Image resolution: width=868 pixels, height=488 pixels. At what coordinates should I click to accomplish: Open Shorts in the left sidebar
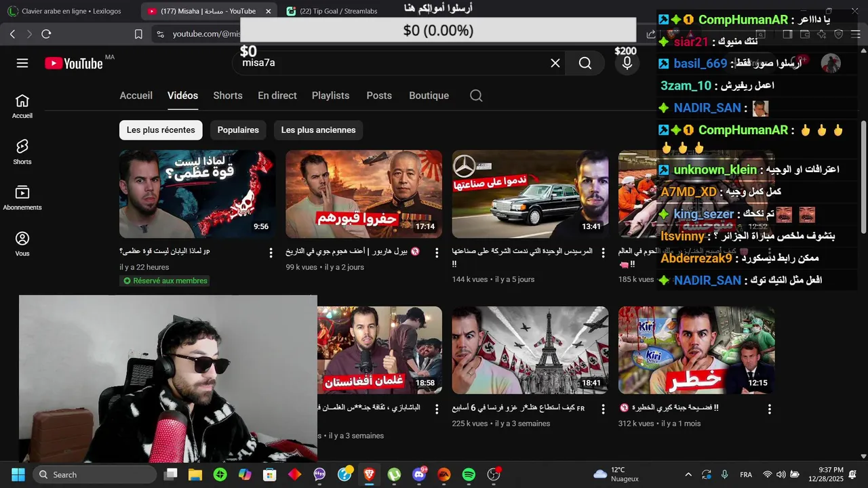coord(22,152)
